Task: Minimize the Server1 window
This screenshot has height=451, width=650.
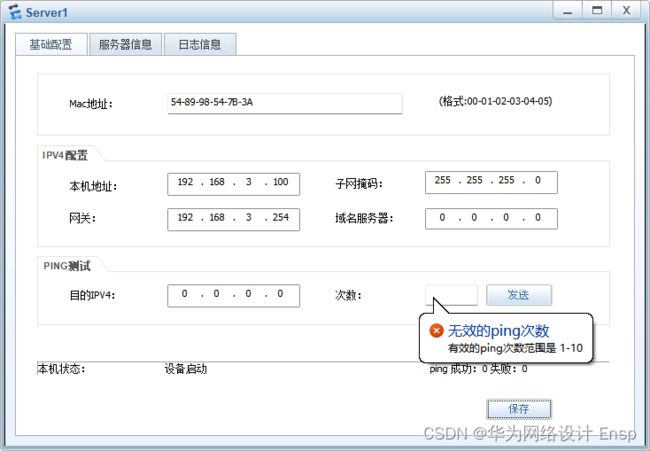Action: [568, 10]
